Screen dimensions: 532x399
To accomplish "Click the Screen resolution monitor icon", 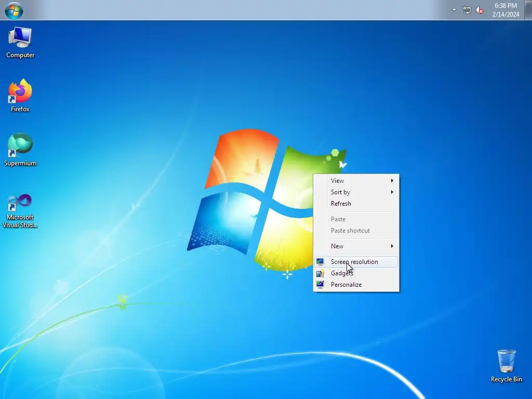I will 320,262.
